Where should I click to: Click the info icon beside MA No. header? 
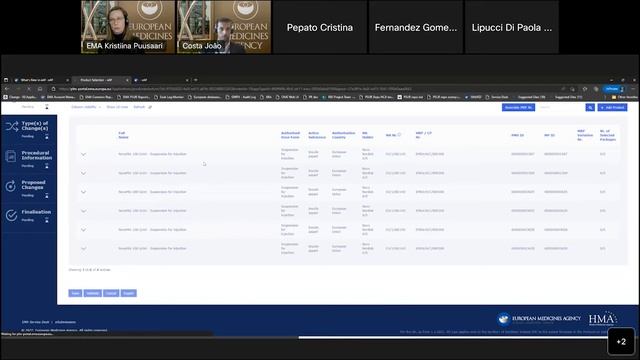pos(399,135)
